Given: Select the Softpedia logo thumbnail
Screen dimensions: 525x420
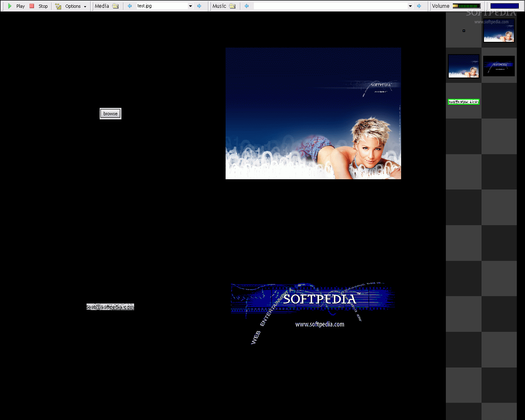Looking at the screenshot, I should (x=499, y=66).
